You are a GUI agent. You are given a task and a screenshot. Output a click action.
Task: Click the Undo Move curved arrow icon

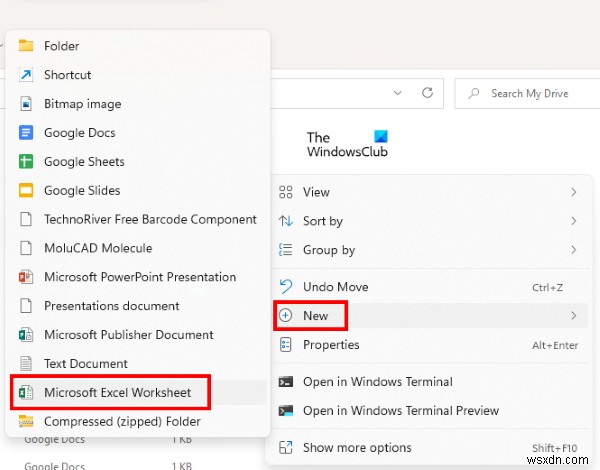pyautogui.click(x=285, y=287)
